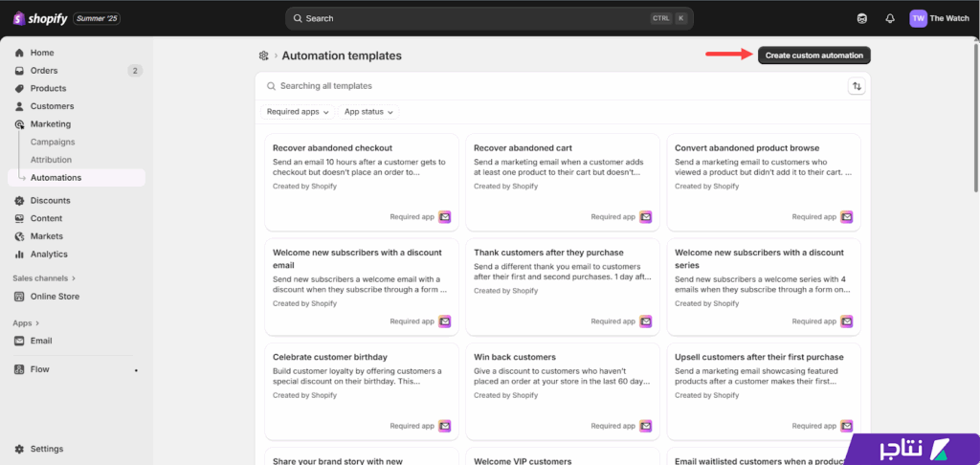The width and height of the screenshot is (980, 465).
Task: Click the Home house icon
Action: pos(19,53)
